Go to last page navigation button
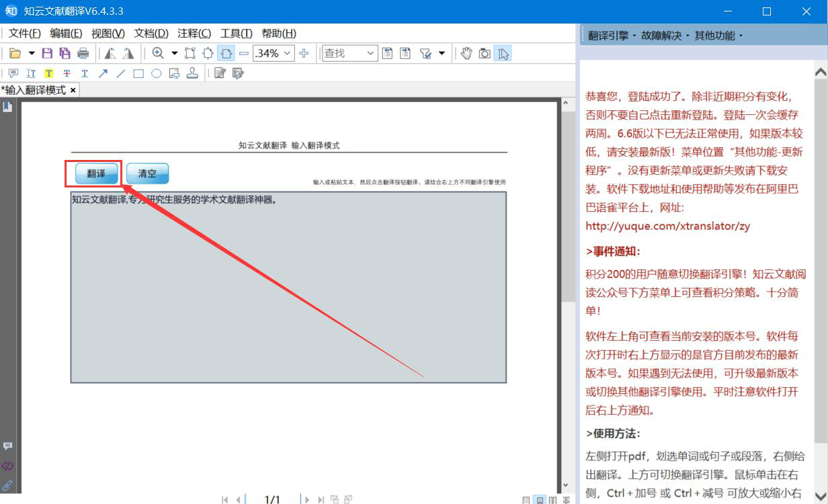Screen dimensions: 828x504 click(x=321, y=499)
